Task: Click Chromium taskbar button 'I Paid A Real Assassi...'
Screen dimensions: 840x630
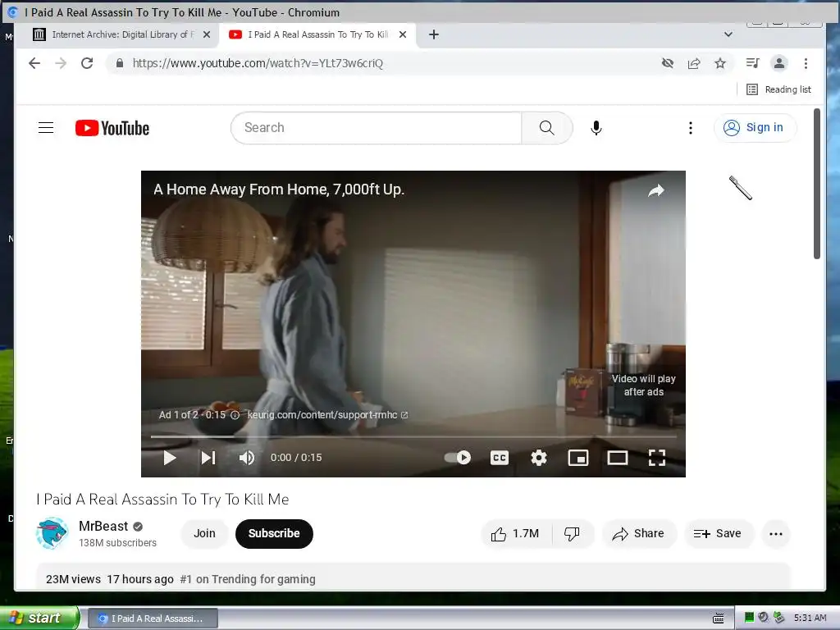Action: (x=152, y=619)
